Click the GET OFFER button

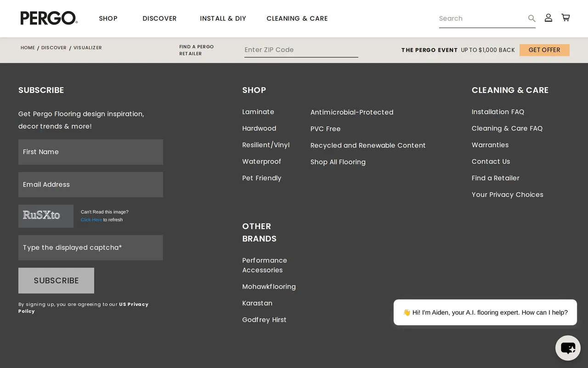point(544,50)
